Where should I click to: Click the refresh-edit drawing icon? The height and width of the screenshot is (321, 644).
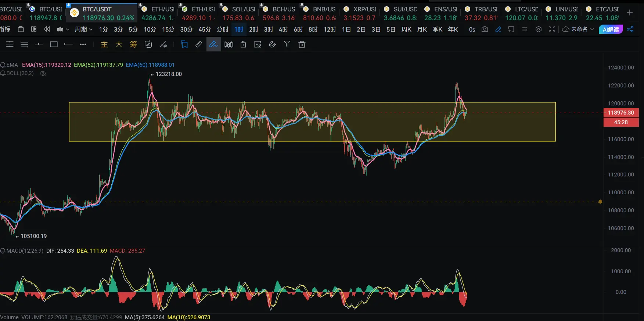(148, 44)
